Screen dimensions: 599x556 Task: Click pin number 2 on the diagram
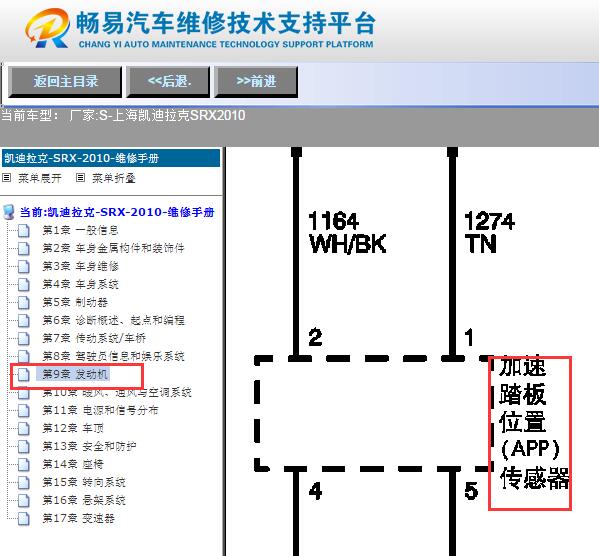click(x=315, y=337)
